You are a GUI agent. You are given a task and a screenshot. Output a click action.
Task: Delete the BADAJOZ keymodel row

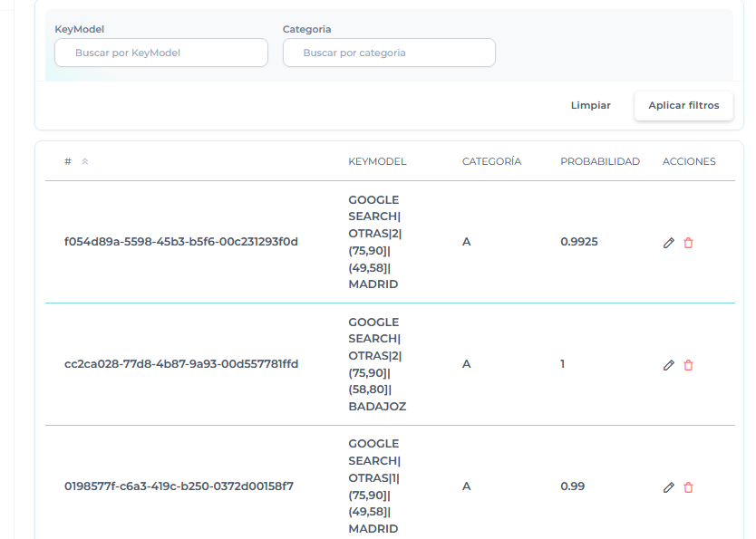[x=688, y=365]
